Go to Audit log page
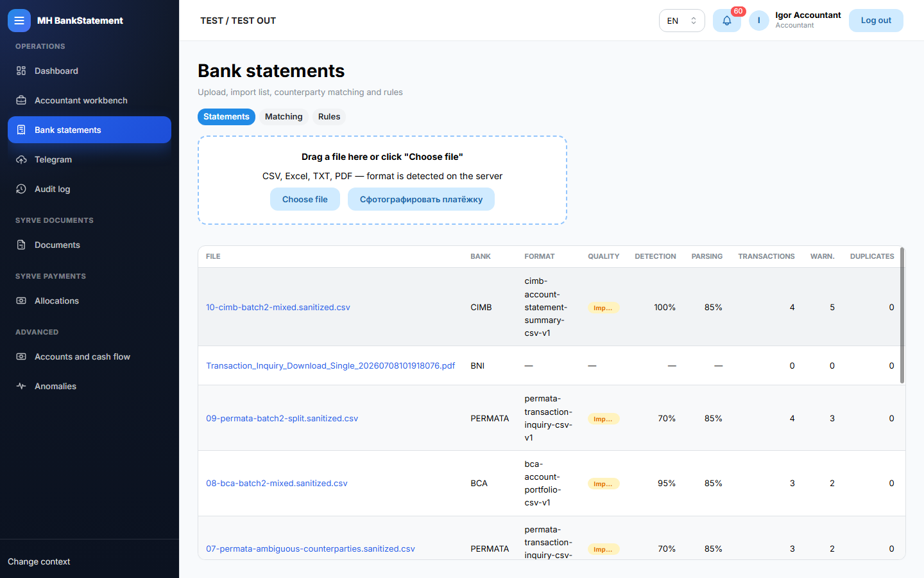The image size is (924, 578). click(89, 189)
